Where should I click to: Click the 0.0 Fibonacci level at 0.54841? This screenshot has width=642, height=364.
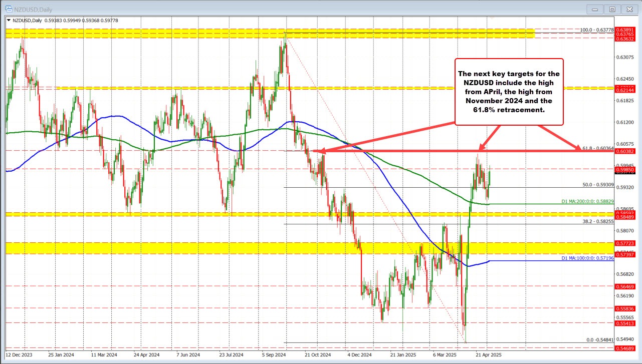(x=600, y=339)
